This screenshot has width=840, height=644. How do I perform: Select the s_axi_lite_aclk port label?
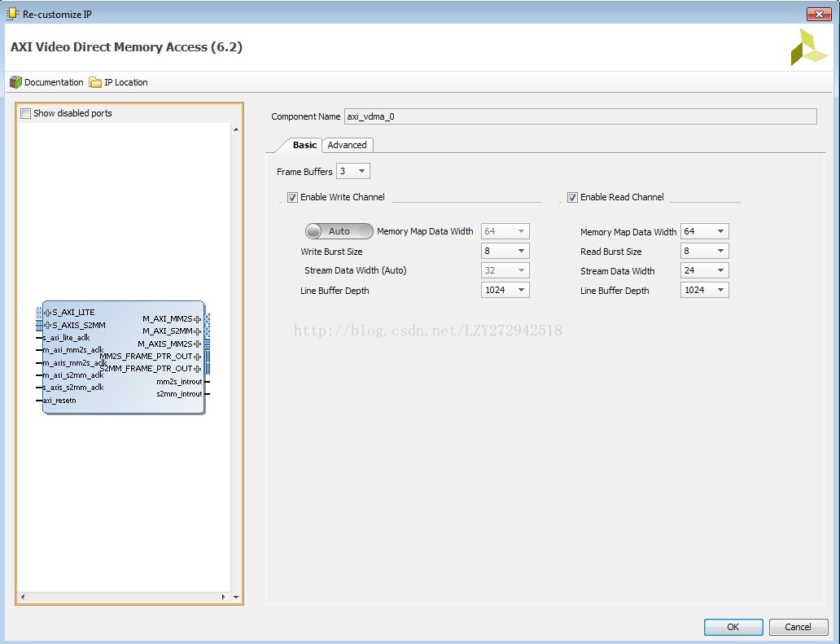[x=67, y=338]
